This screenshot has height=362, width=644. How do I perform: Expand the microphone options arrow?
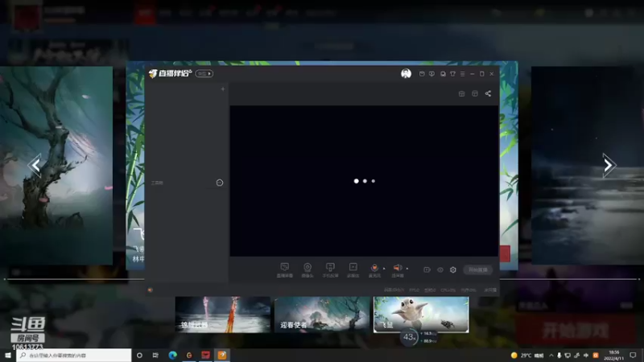384,269
